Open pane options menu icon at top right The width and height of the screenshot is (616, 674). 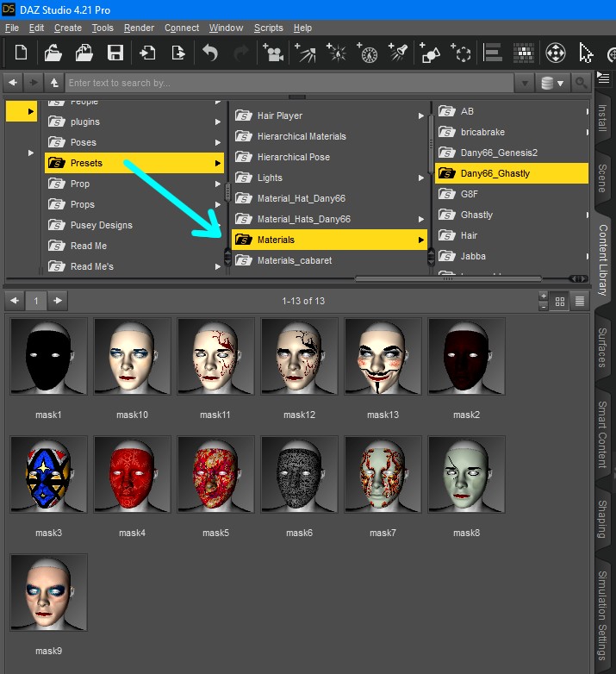click(x=603, y=78)
